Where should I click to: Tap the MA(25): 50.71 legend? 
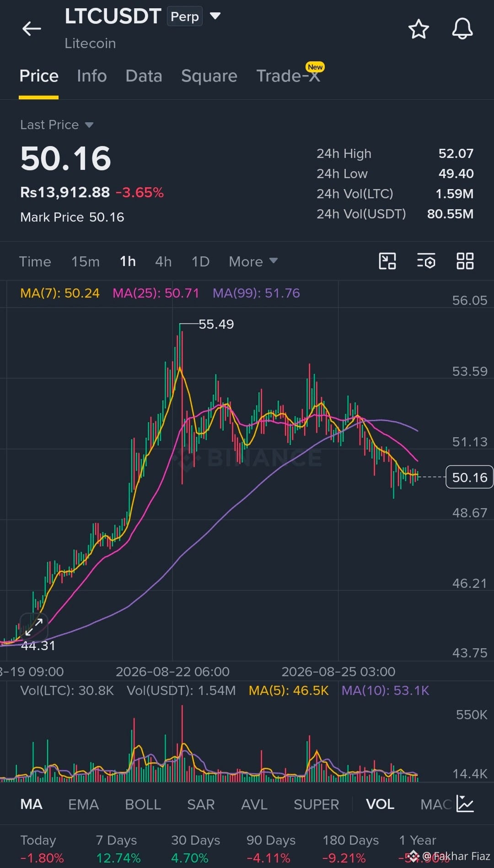point(156,293)
